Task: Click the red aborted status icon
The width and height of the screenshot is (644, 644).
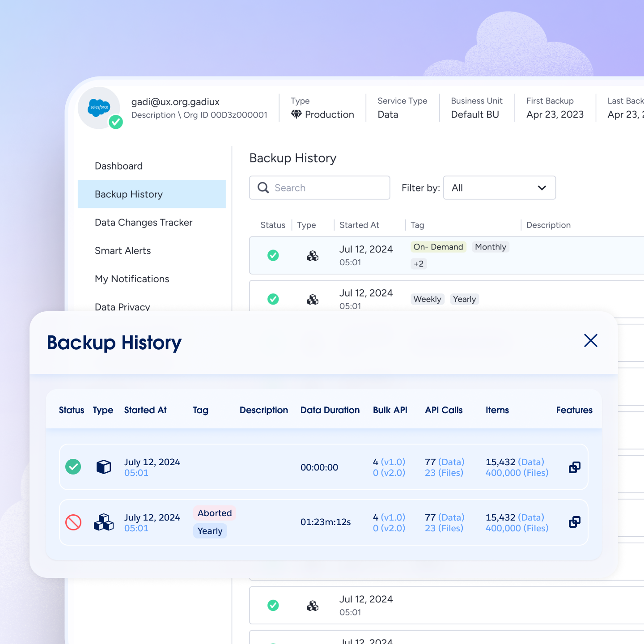Action: tap(73, 522)
